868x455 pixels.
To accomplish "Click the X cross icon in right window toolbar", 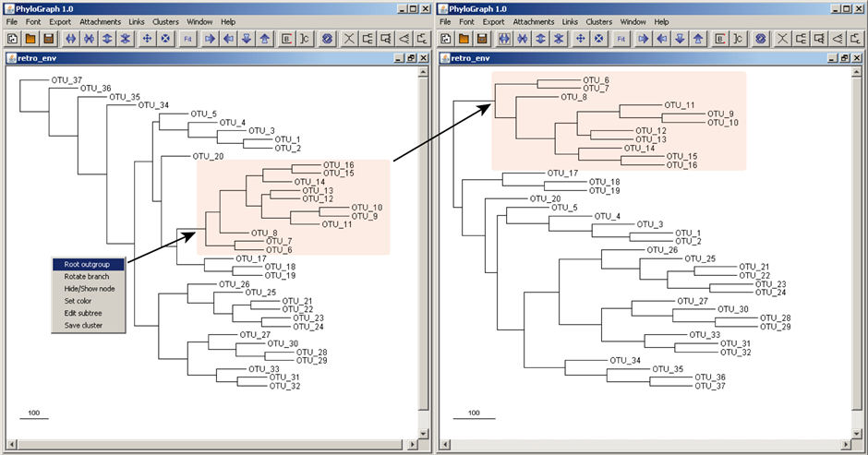I will (x=783, y=39).
